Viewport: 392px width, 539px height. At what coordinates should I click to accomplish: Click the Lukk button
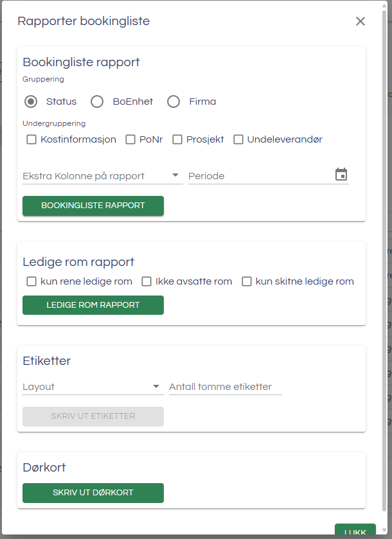click(355, 532)
